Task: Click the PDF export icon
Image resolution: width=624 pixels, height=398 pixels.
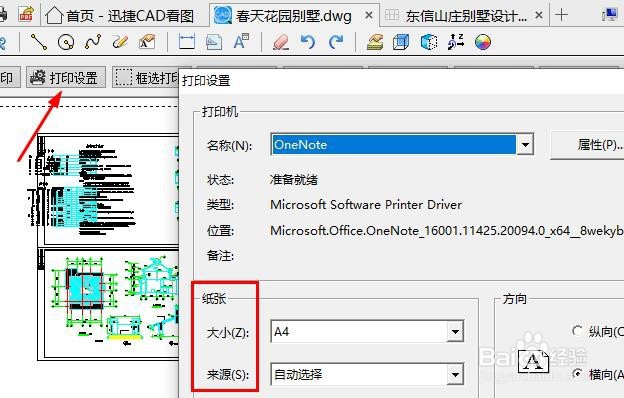Action: tap(26, 14)
